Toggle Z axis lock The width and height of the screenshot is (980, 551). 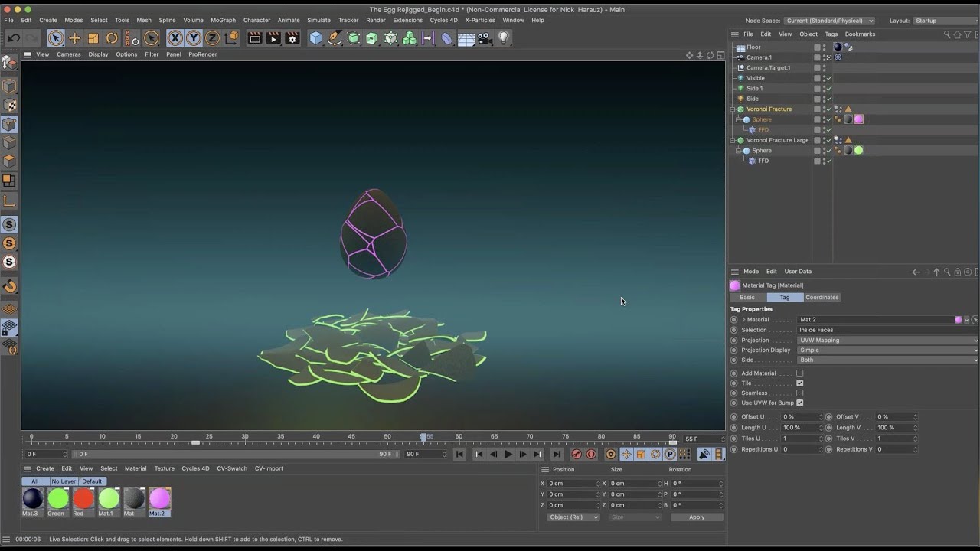(212, 38)
